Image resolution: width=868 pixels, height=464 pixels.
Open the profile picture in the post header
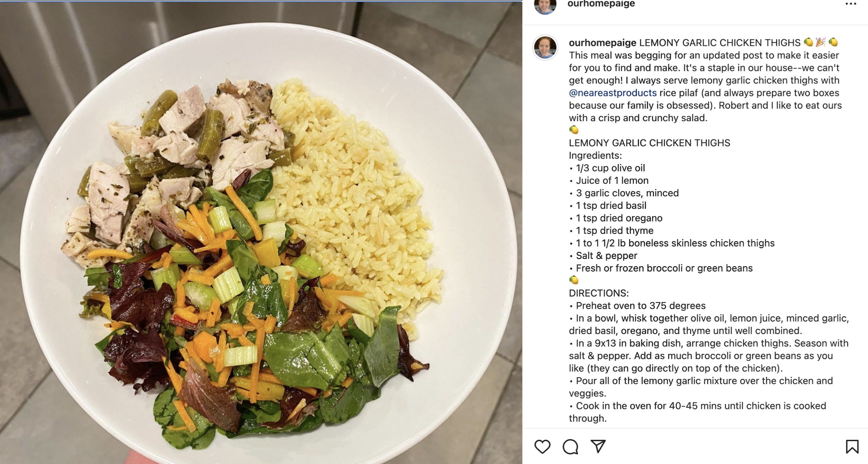545,7
